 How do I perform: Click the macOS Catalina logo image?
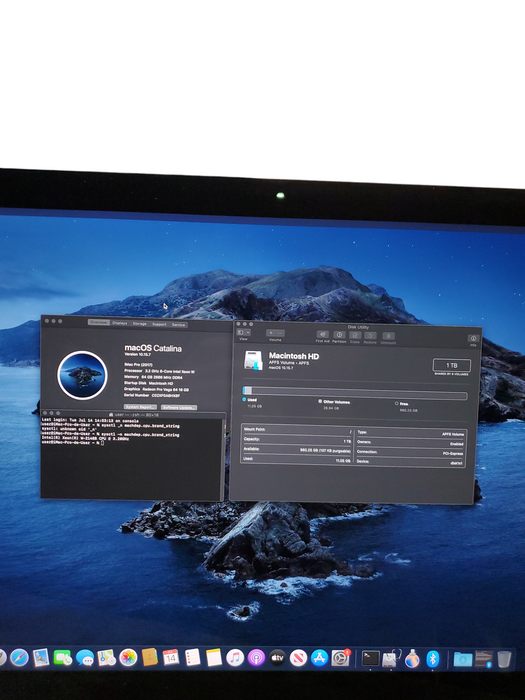(82, 375)
